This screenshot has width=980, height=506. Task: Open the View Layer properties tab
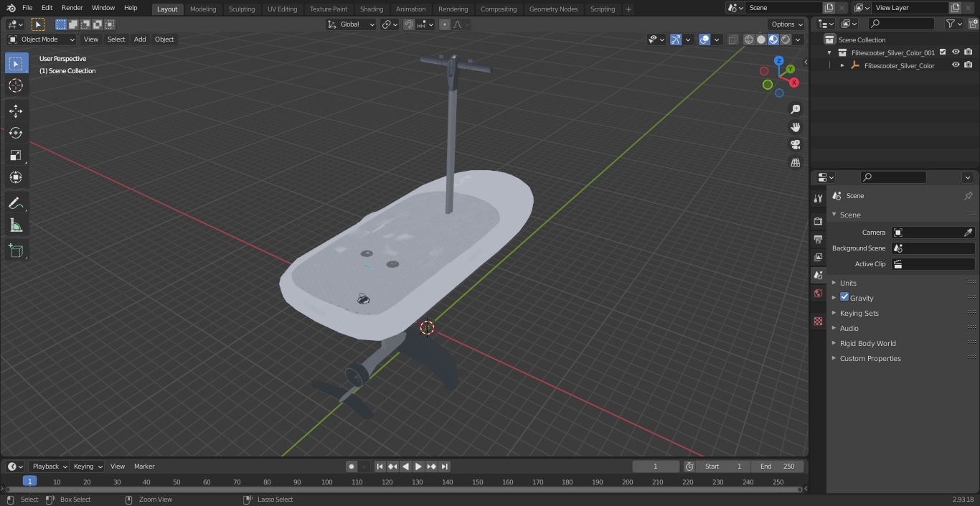(x=818, y=257)
